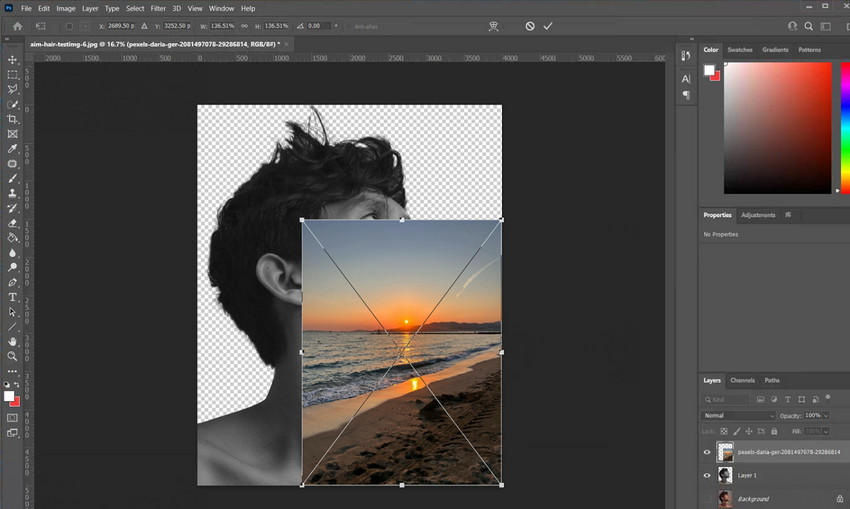Show the Background layer via visibility box
The height and width of the screenshot is (509, 850).
[707, 499]
